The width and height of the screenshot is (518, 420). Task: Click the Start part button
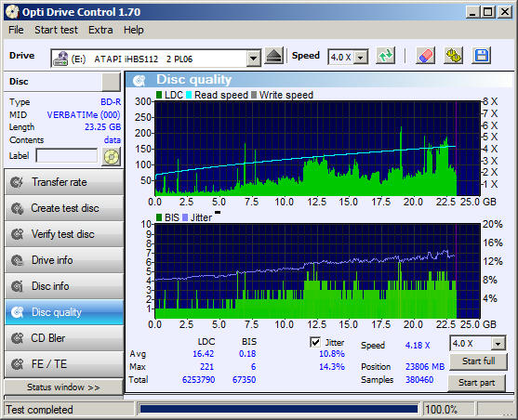point(476,383)
